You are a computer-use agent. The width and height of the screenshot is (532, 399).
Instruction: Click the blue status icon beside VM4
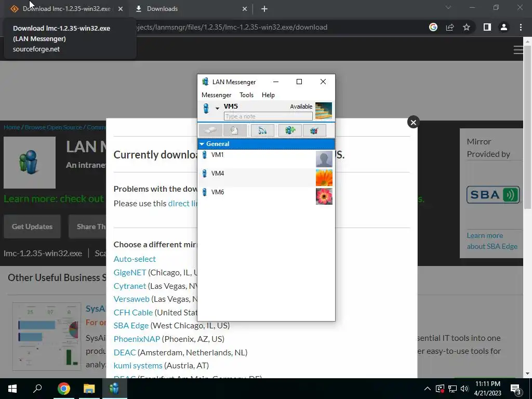[x=204, y=174]
